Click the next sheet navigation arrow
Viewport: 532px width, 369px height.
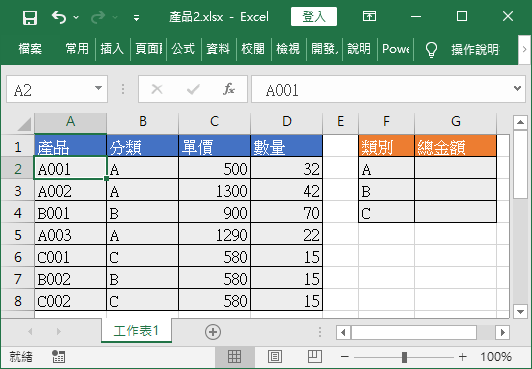point(59,331)
